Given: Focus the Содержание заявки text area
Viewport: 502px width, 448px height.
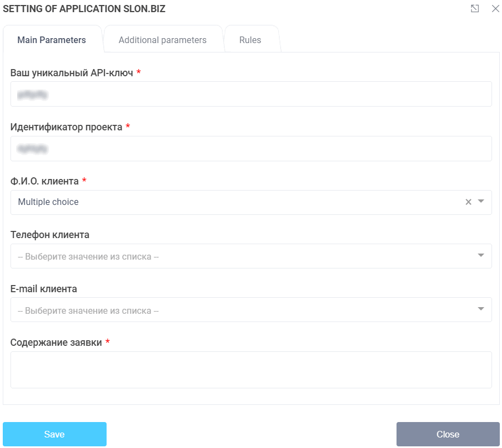Looking at the screenshot, I should pyautogui.click(x=251, y=370).
